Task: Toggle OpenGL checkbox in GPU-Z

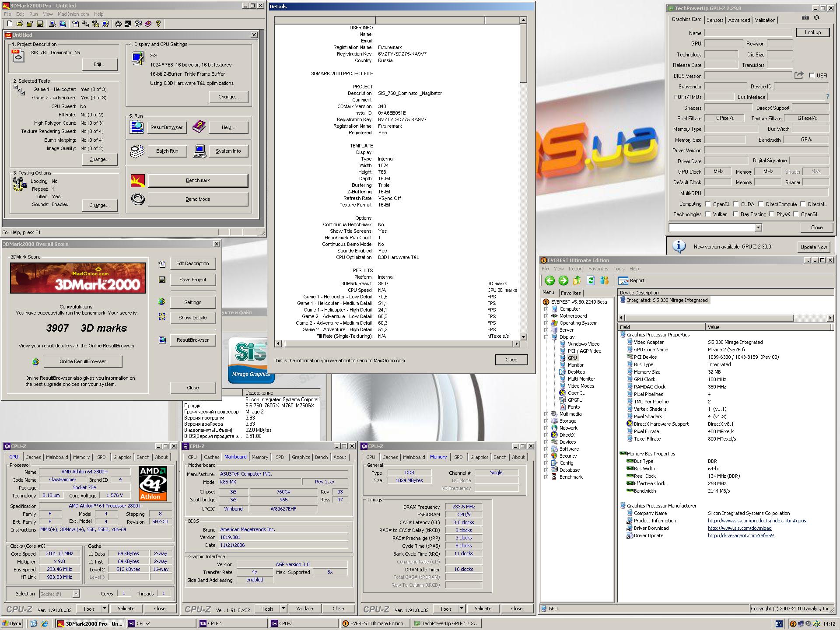Action: pos(796,214)
